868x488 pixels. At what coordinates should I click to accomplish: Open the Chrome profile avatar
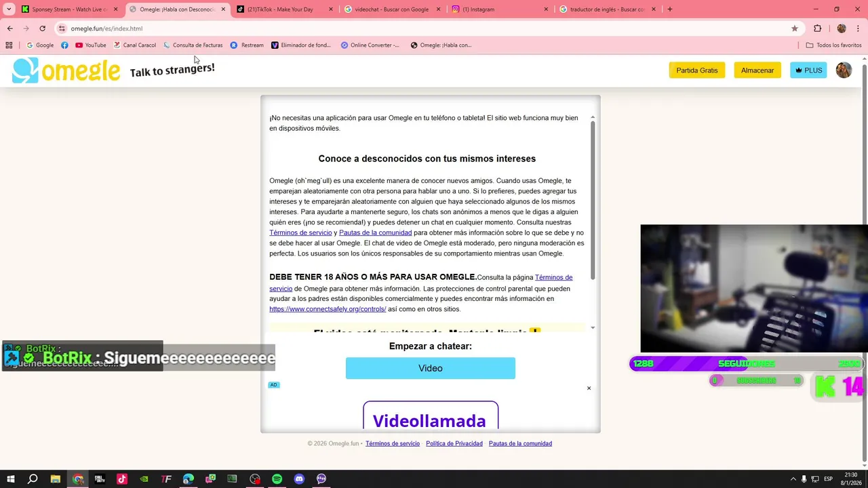[x=842, y=28]
